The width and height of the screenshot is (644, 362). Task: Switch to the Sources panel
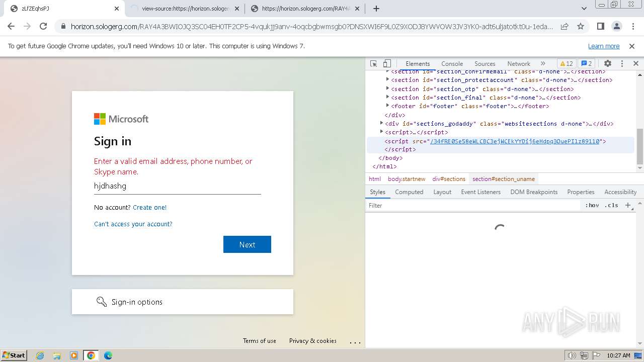pos(485,64)
